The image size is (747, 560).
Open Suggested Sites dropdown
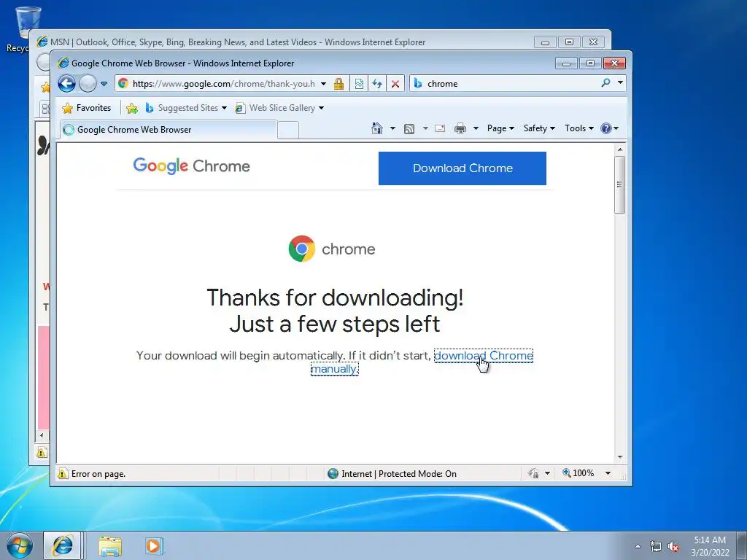pos(186,108)
